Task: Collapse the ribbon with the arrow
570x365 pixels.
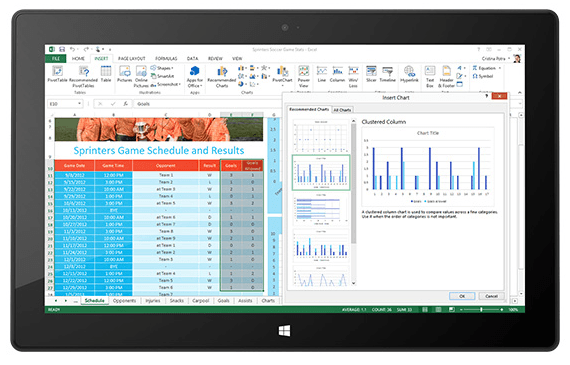Action: click(519, 92)
